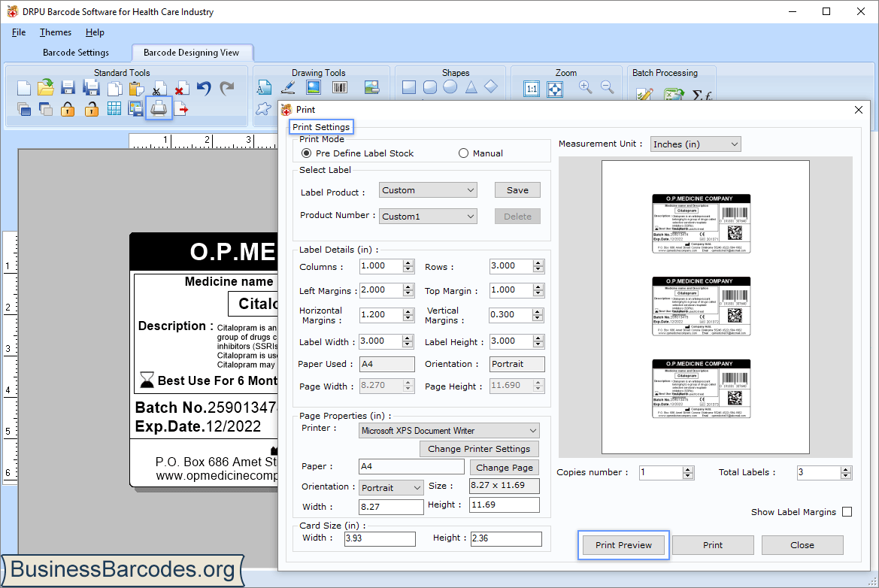This screenshot has width=879, height=588.
Task: Click the Save label button
Action: tap(517, 190)
